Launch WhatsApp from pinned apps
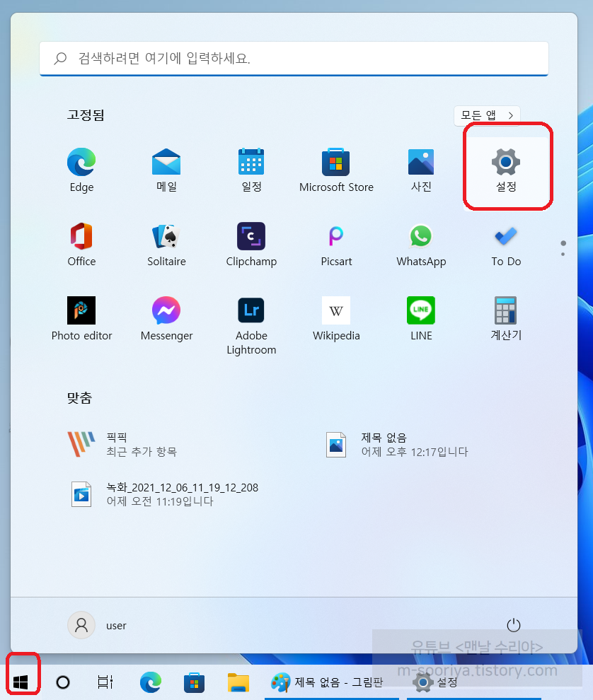The image size is (593, 700). click(421, 245)
